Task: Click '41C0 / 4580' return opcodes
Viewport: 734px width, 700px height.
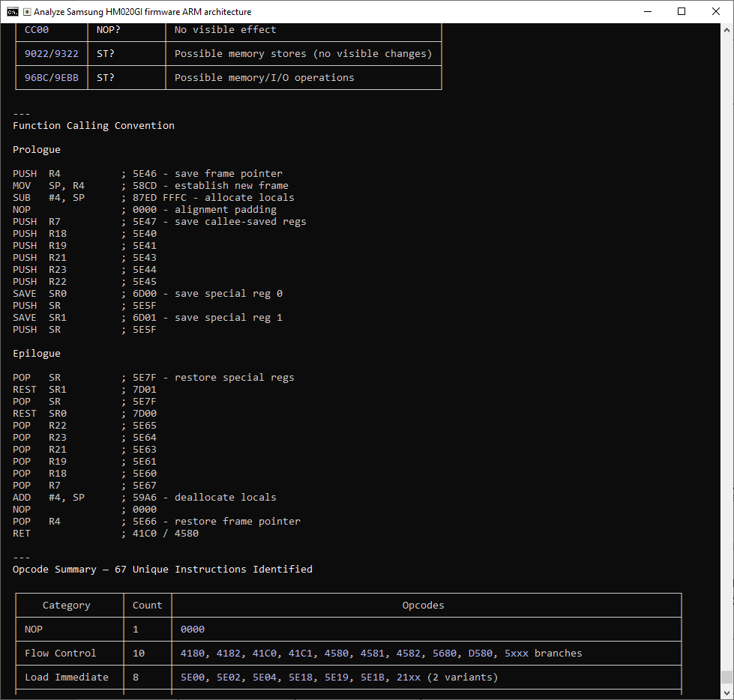Action: (166, 534)
